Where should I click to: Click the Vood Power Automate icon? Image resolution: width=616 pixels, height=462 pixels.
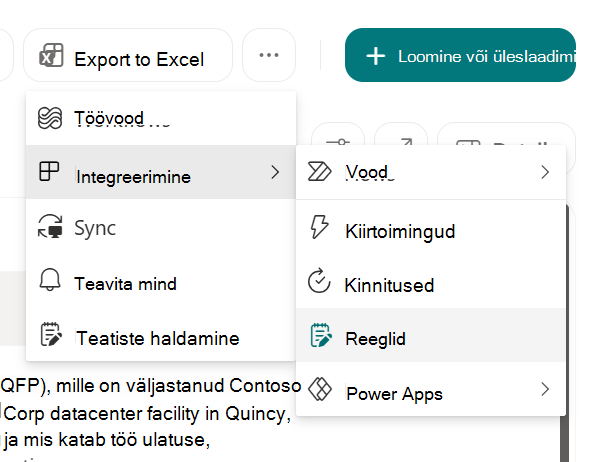pos(319,172)
